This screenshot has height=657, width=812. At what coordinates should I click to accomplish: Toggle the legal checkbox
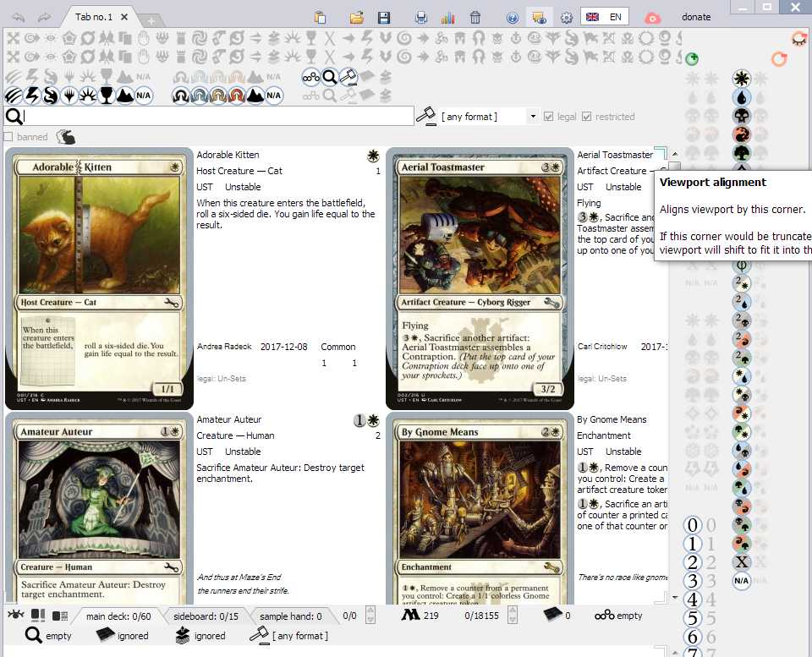pyautogui.click(x=549, y=117)
